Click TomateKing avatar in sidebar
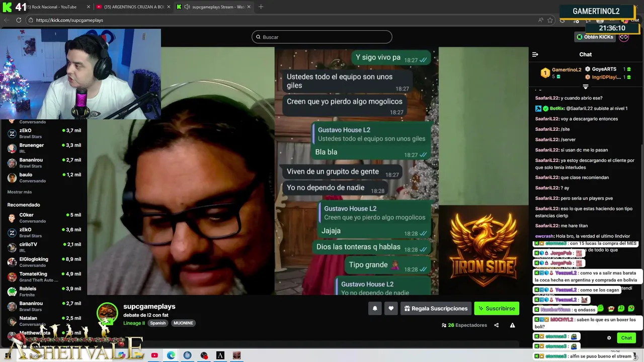Screen dimensions: 644x362 tap(12, 277)
